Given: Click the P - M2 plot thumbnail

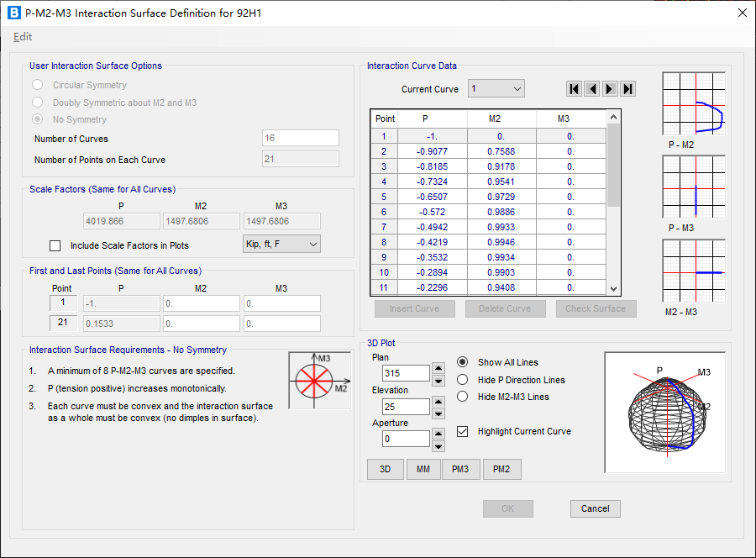Looking at the screenshot, I should tap(694, 103).
